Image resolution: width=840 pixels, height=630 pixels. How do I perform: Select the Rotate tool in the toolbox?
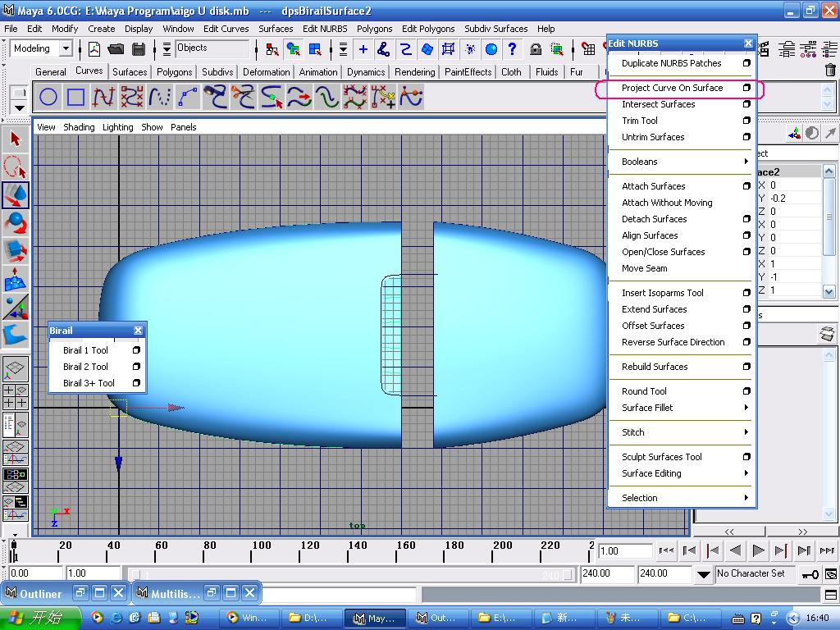pos(15,223)
